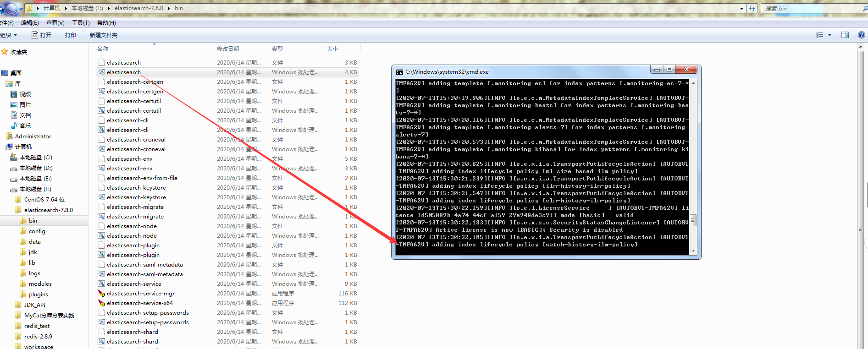Click the Local Disk (C:) drive icon

click(14, 157)
